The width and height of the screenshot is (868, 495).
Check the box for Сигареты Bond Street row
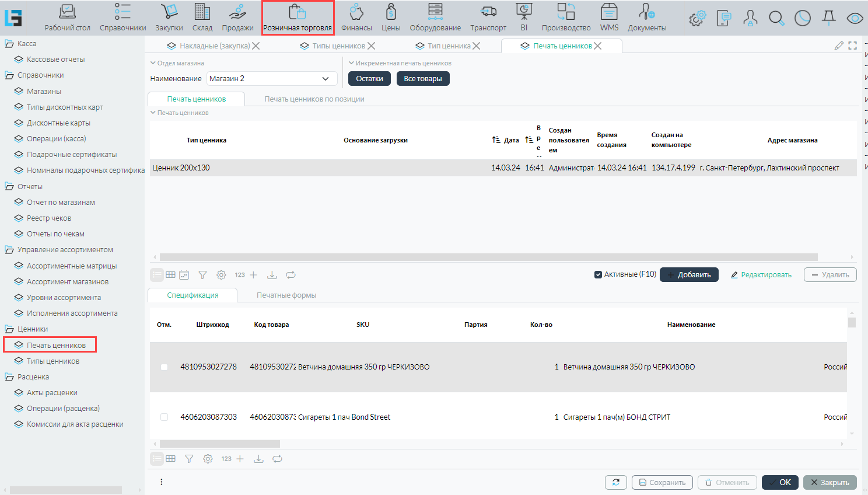[x=164, y=417]
